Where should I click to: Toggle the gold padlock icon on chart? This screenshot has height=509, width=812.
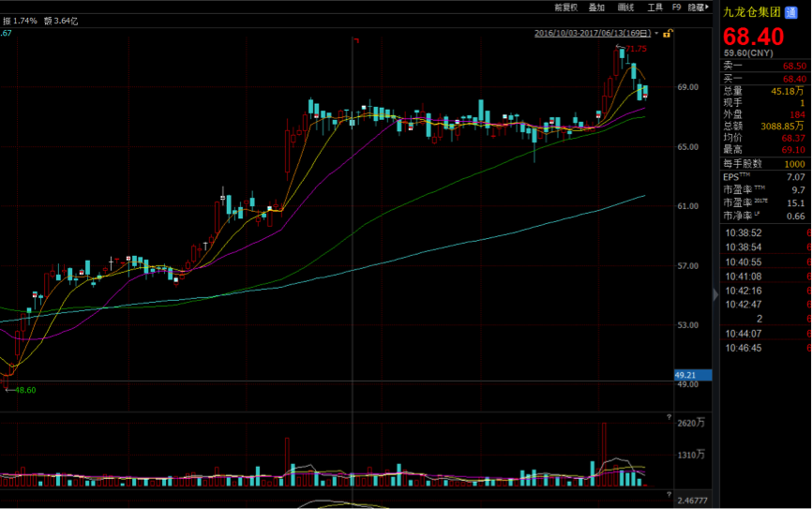point(667,33)
